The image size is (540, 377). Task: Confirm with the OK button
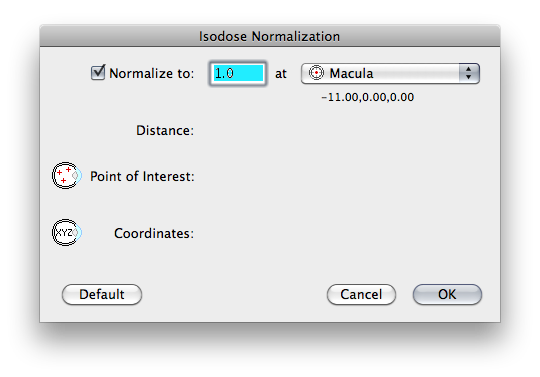[x=447, y=294]
